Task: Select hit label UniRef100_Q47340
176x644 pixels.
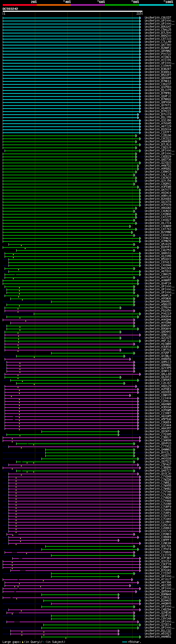Action: (x=158, y=45)
